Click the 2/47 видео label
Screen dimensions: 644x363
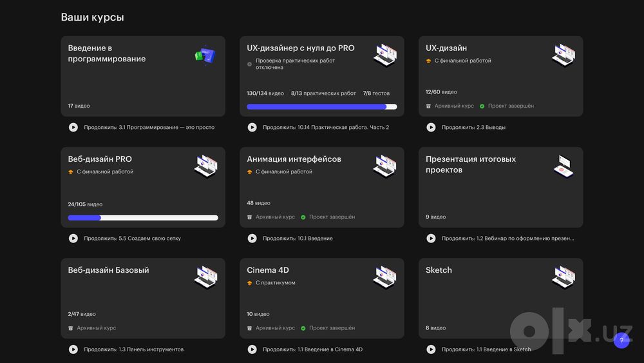pyautogui.click(x=82, y=314)
